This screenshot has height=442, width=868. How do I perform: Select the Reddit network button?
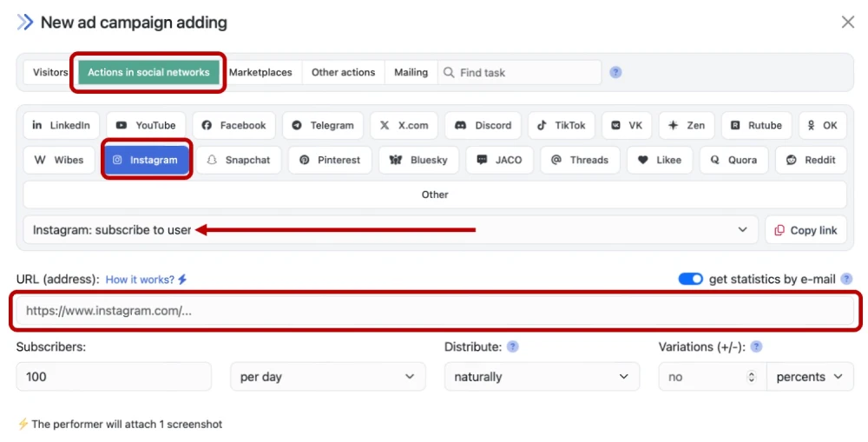pyautogui.click(x=811, y=160)
